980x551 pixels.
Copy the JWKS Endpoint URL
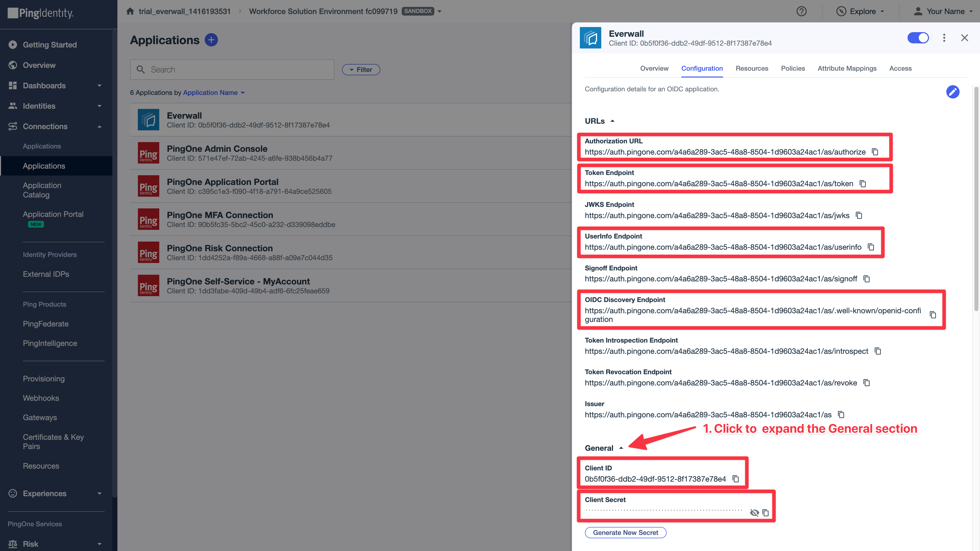pos(859,215)
